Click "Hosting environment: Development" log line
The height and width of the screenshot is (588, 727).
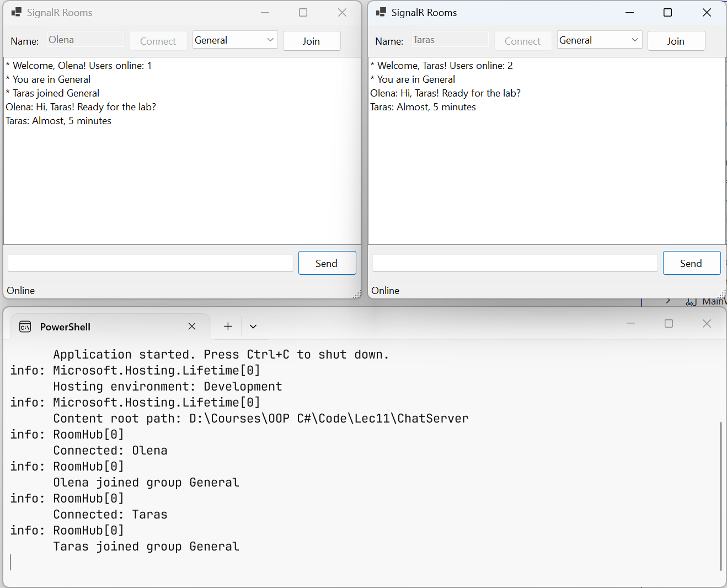point(168,387)
